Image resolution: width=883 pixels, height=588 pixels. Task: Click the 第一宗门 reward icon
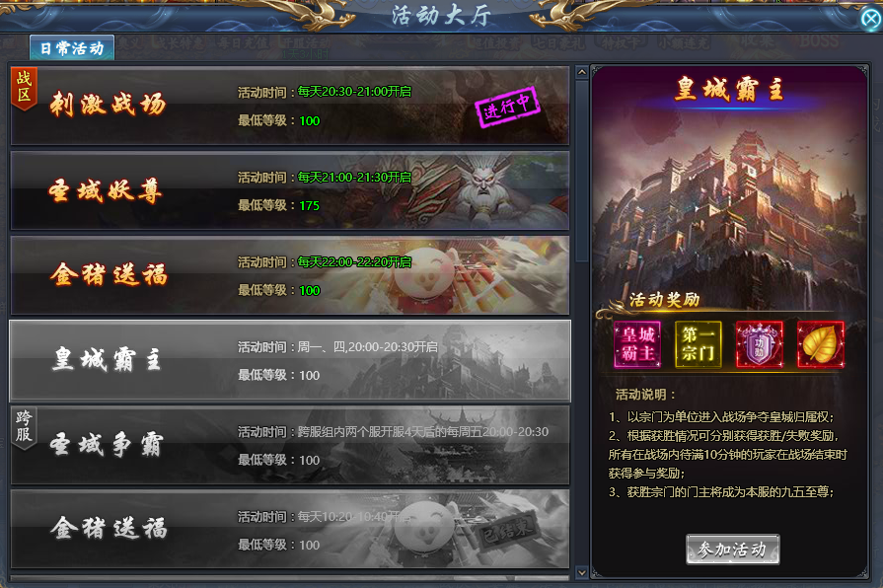(x=699, y=344)
